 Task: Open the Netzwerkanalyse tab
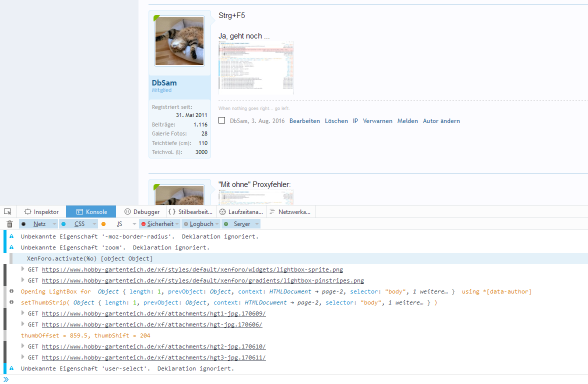(x=290, y=212)
